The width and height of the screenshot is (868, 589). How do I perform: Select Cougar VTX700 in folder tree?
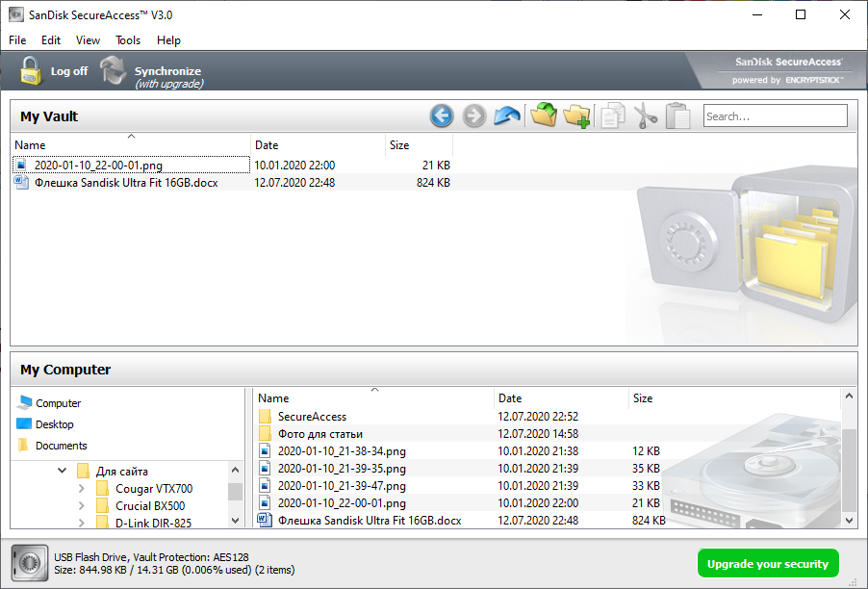(x=154, y=488)
